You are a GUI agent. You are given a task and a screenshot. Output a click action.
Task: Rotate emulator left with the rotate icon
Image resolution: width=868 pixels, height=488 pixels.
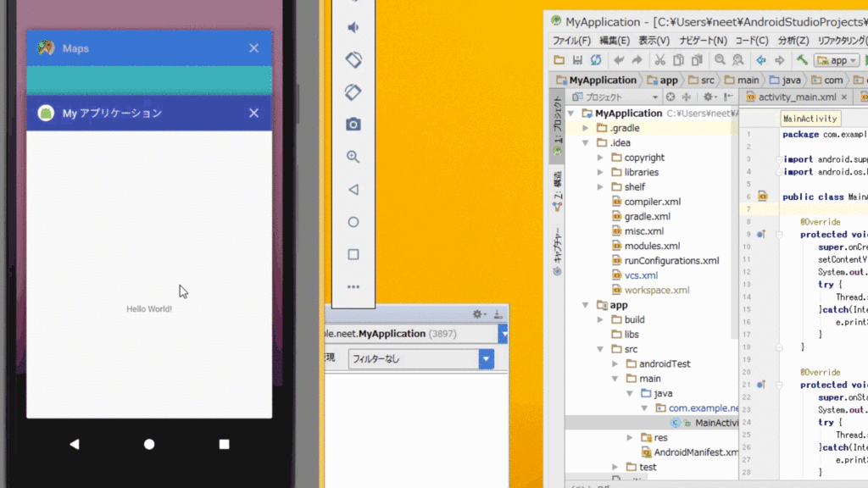click(x=353, y=60)
